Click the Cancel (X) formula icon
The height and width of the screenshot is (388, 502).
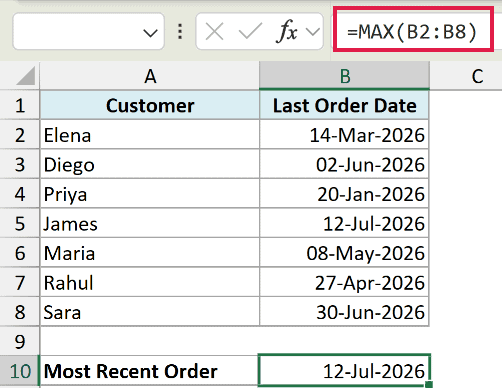214,32
